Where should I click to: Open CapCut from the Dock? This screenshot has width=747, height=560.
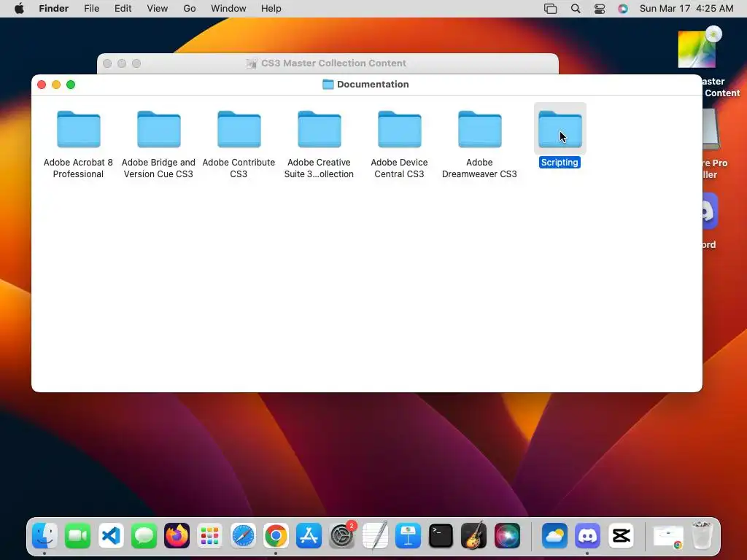(621, 536)
